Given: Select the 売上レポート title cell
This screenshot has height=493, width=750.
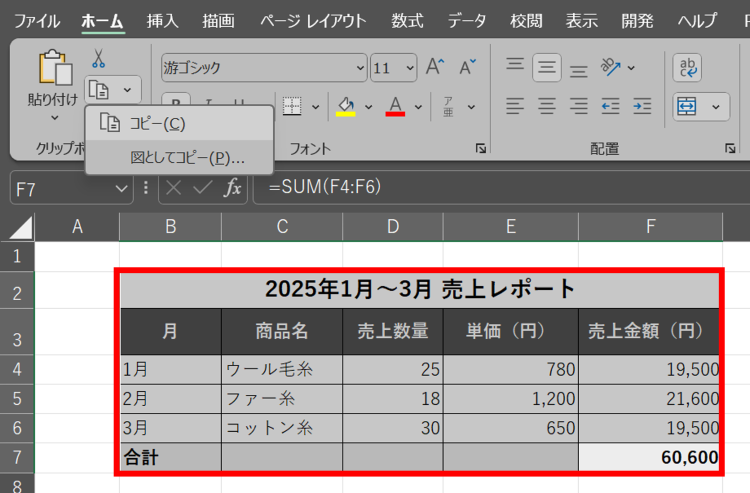Looking at the screenshot, I should pos(419,289).
